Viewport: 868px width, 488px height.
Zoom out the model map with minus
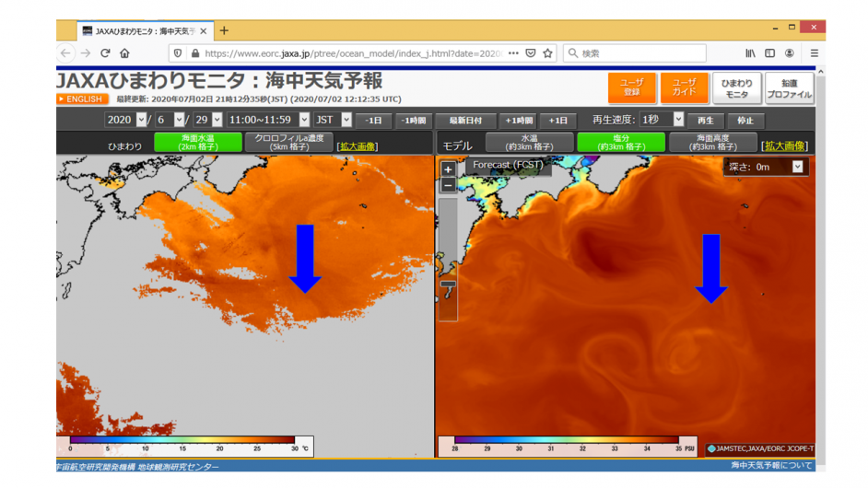(x=448, y=185)
